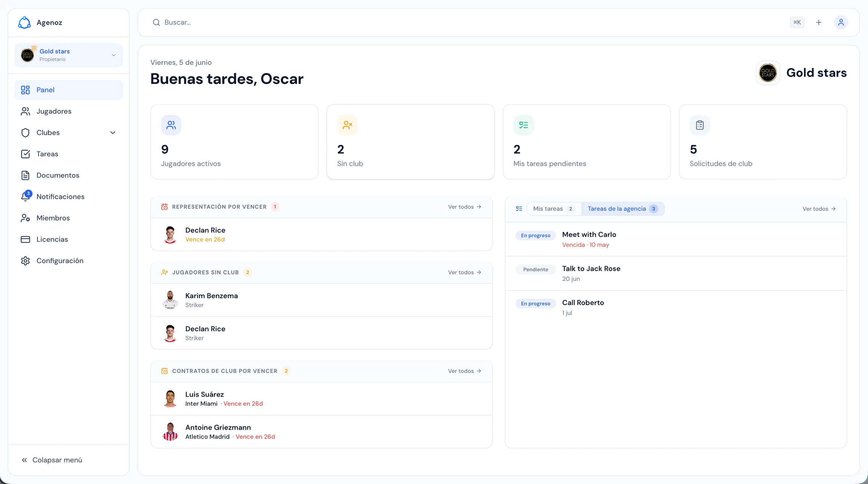Open the Tareas checkbox icon

tap(25, 154)
